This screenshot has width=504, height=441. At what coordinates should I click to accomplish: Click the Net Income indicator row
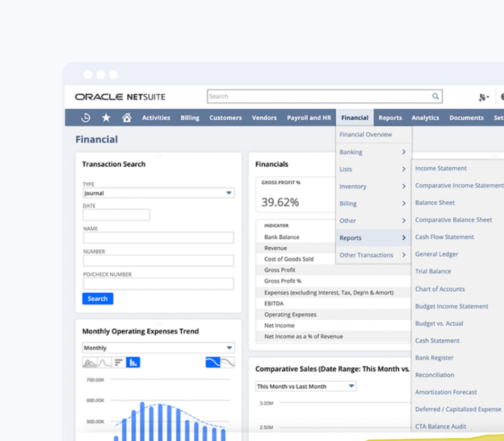click(333, 326)
